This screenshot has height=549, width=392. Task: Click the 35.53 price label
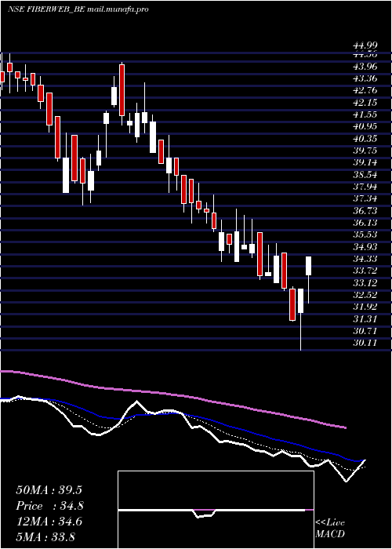coord(365,235)
